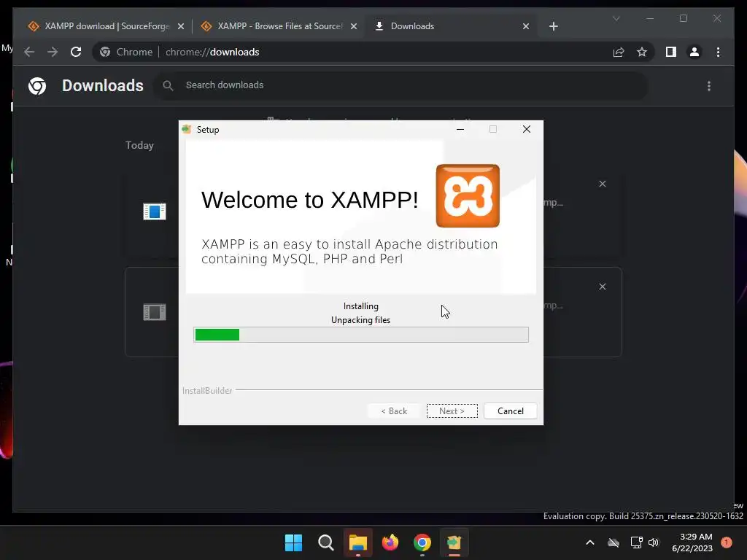Click second download's gray file icon
Image resolution: width=747 pixels, height=560 pixels.
pos(155,312)
